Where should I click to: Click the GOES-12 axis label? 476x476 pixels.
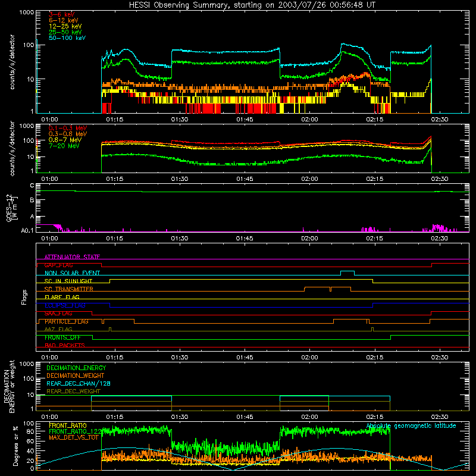tap(12, 208)
